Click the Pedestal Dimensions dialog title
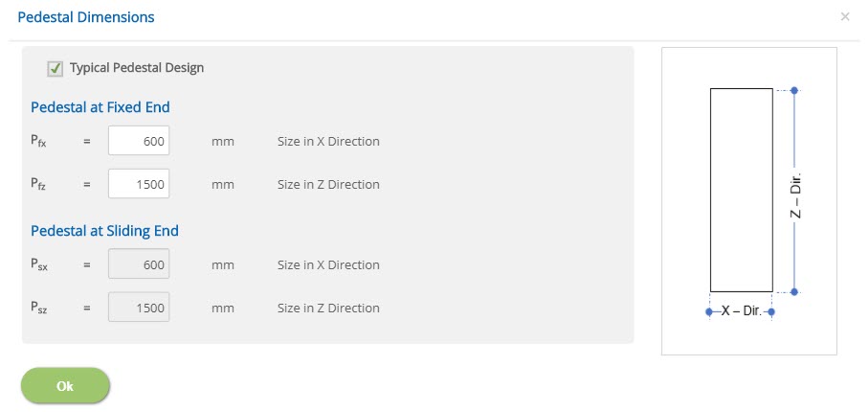The image size is (868, 412). click(86, 17)
